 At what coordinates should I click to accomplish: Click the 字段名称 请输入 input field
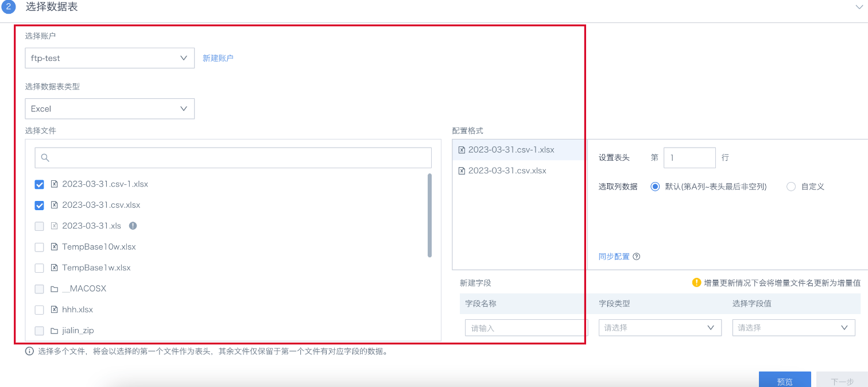pyautogui.click(x=525, y=328)
